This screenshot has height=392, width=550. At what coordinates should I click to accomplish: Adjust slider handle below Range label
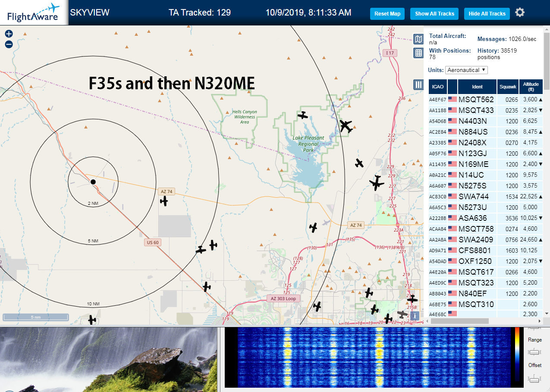[x=534, y=352]
